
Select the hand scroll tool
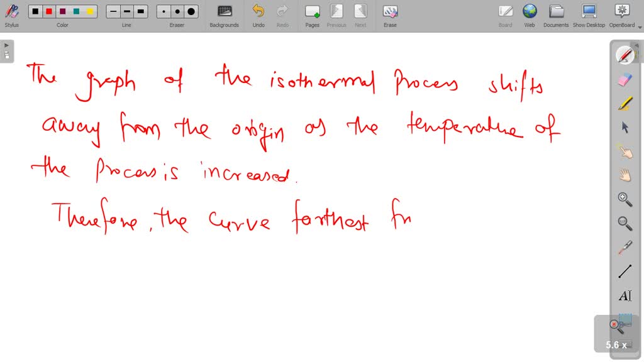point(625,175)
